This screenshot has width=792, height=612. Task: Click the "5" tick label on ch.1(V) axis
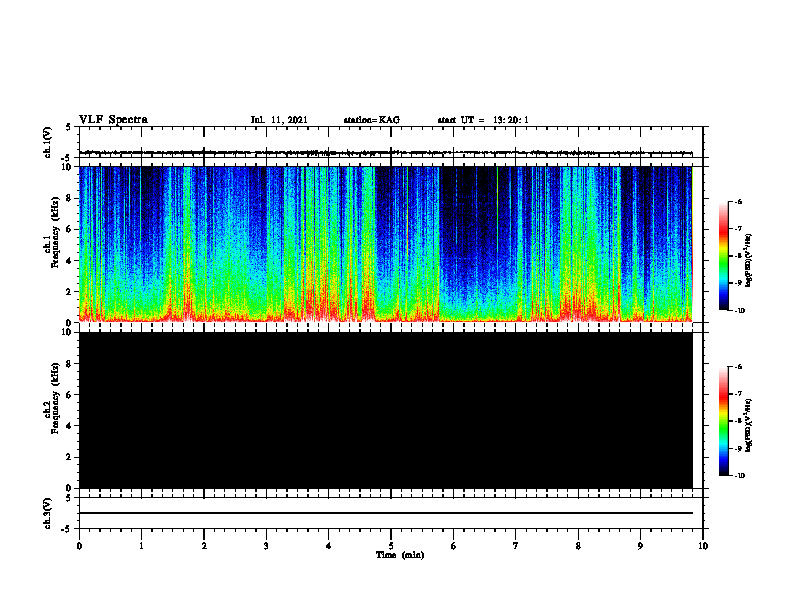(69, 128)
